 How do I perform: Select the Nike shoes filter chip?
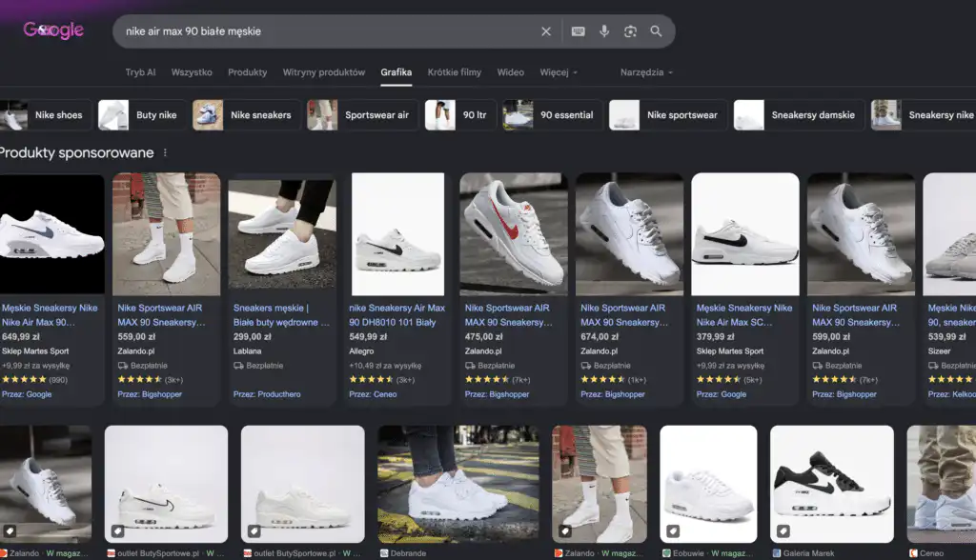tap(46, 115)
